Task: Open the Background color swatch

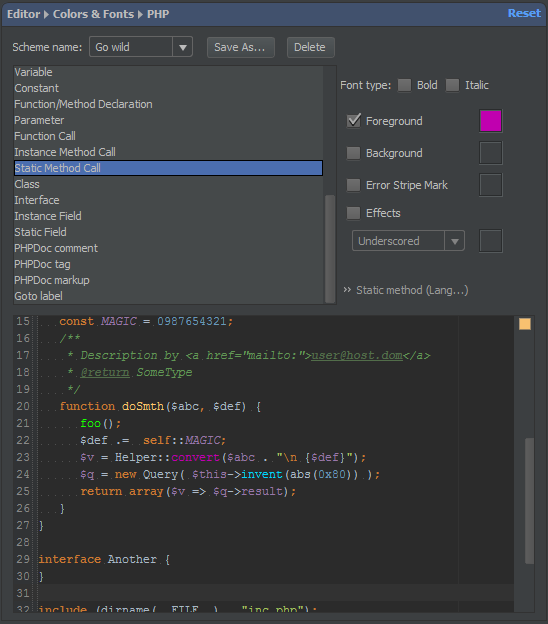Action: point(491,153)
